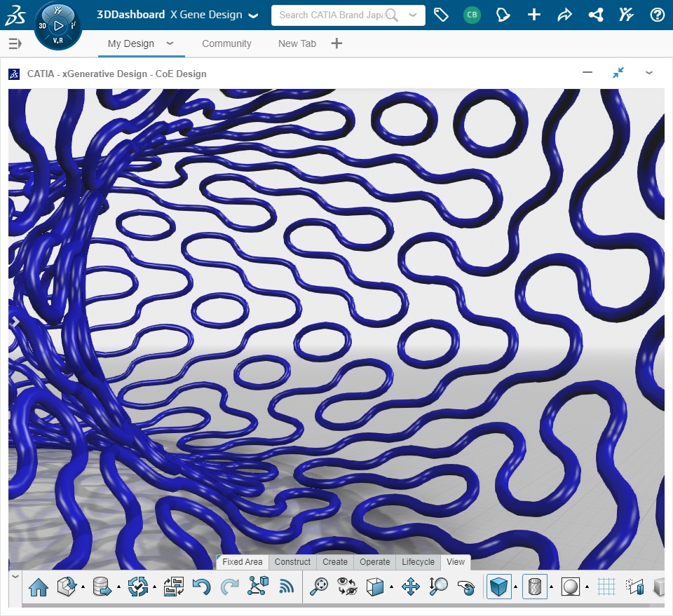
Task: Toggle the grid display icon
Action: 606,587
